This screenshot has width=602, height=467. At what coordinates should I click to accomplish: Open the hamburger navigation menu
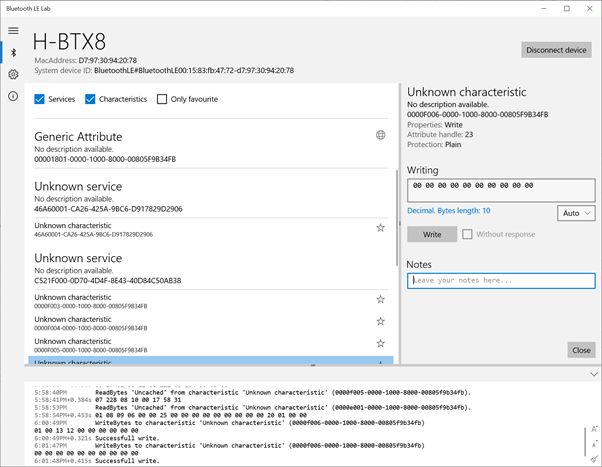[x=13, y=31]
